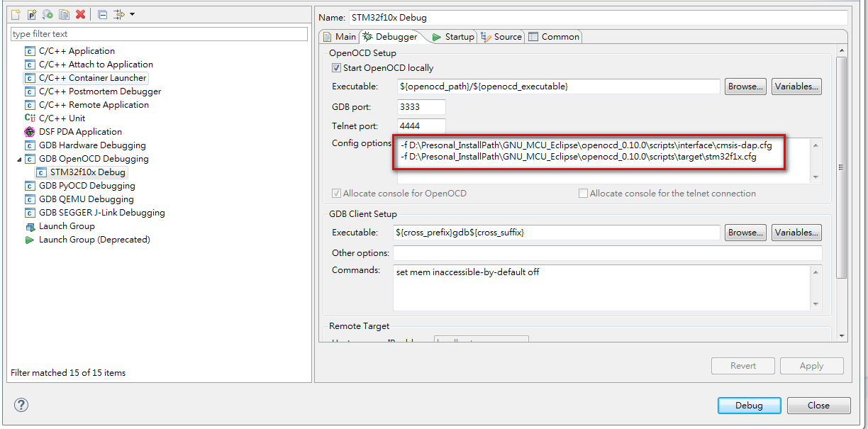The image size is (868, 429).
Task: Click the Debugger tab vertical scrollbar thumb
Action: [x=842, y=167]
